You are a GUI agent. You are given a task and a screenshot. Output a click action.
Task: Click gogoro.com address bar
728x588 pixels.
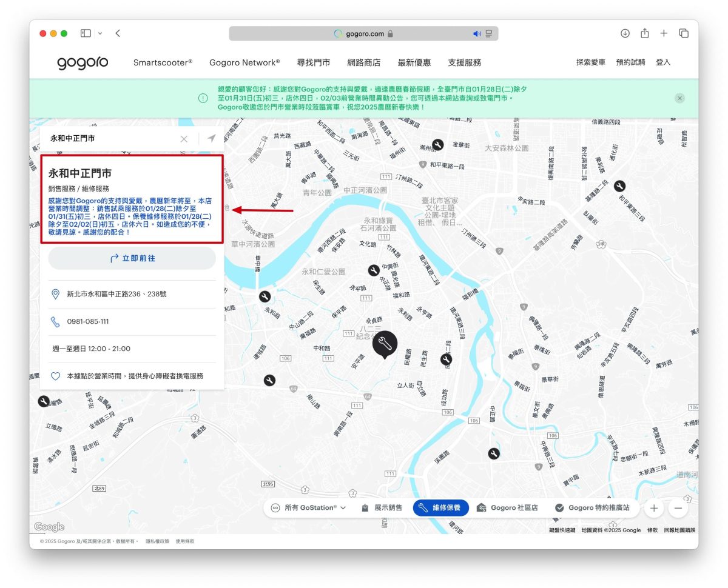tap(363, 33)
